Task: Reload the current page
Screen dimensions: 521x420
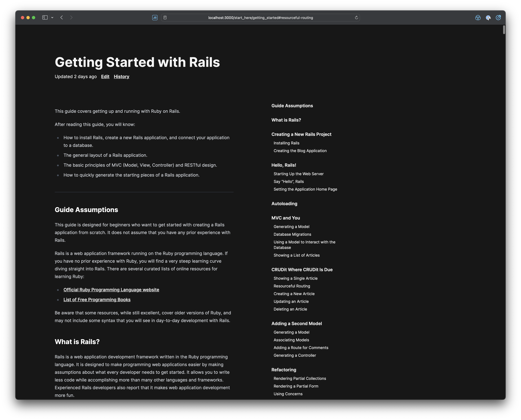Action: point(356,17)
